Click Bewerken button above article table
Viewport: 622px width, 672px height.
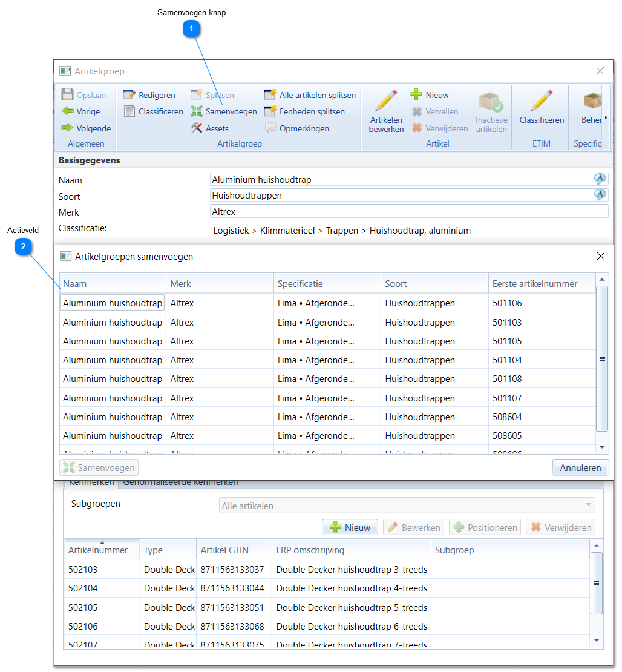click(414, 527)
